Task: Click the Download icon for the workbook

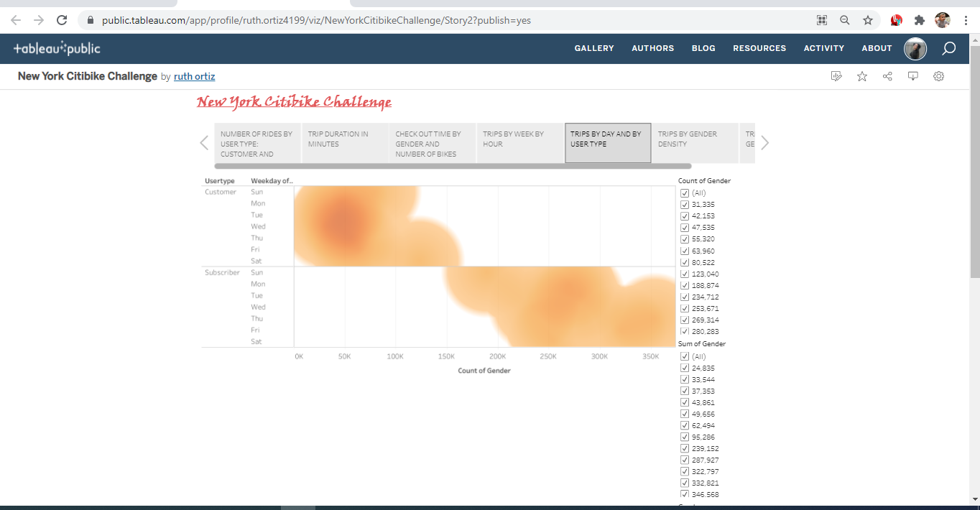Action: coord(912,75)
